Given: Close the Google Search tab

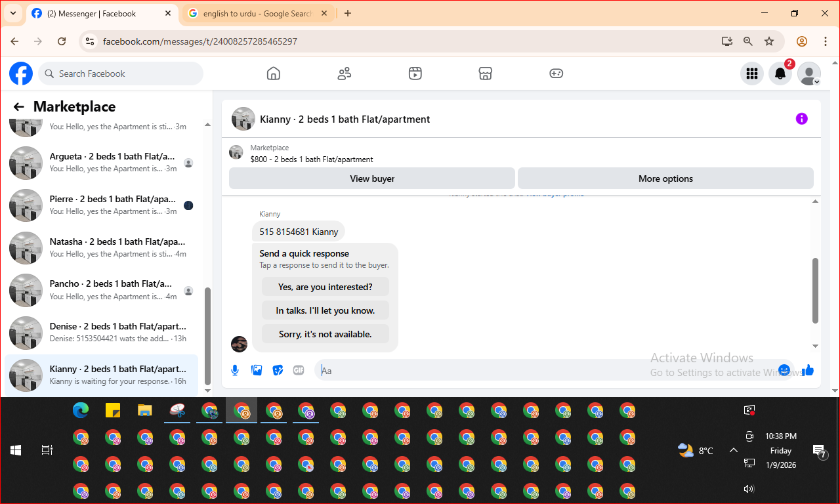Looking at the screenshot, I should tap(325, 13).
